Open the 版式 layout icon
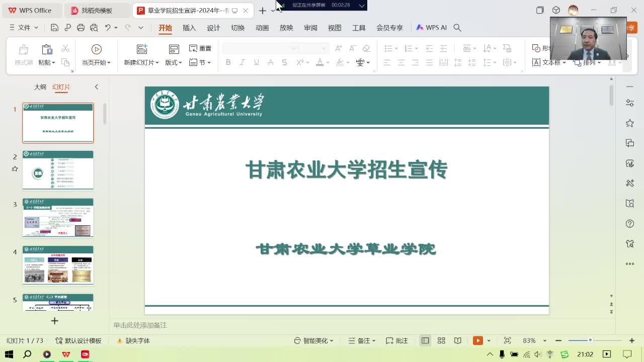The width and height of the screenshot is (644, 362). coord(174,49)
